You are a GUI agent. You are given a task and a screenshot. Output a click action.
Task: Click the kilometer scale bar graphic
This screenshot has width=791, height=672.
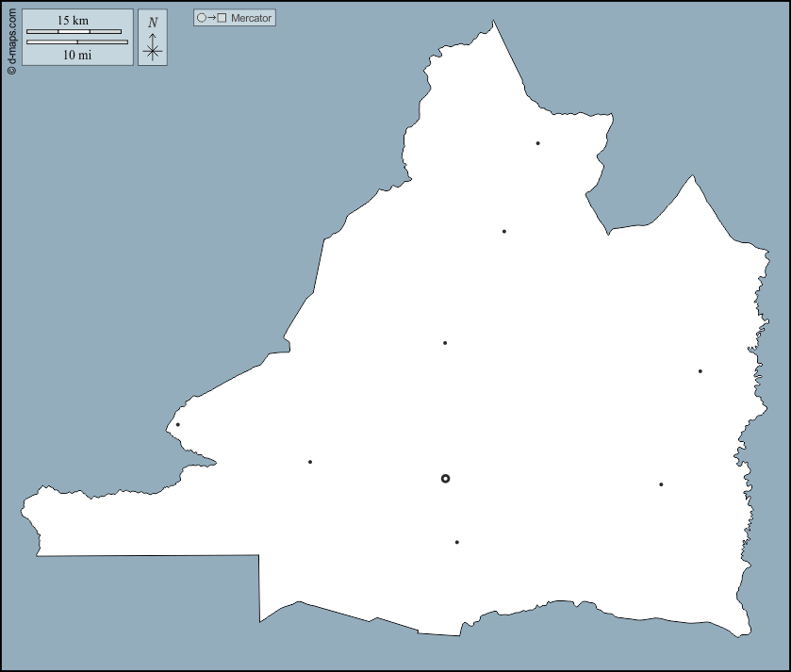[x=74, y=32]
